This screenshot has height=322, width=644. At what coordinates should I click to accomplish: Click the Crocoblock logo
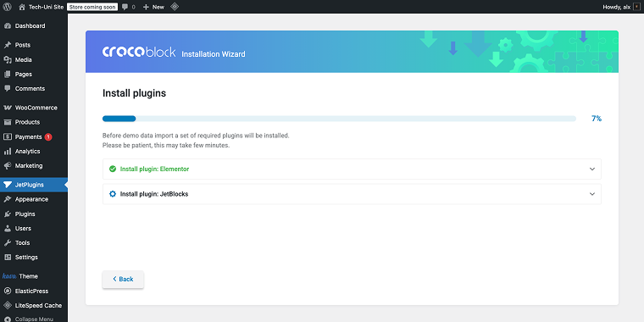point(139,52)
